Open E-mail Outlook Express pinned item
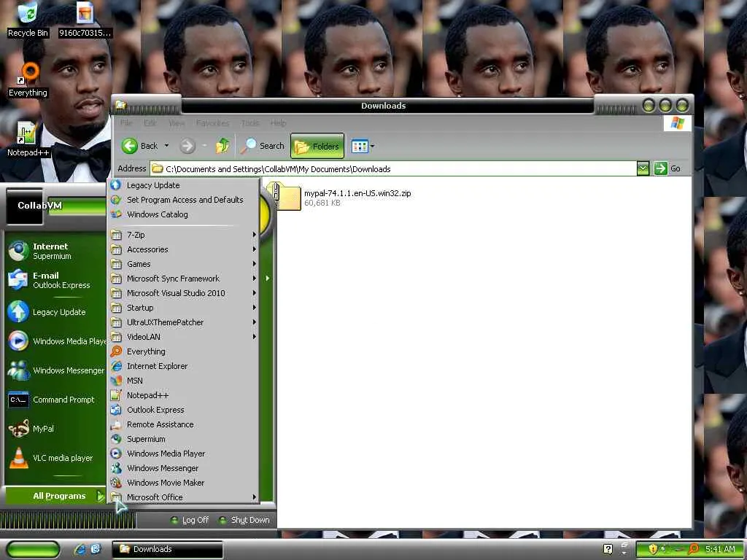 tap(55, 280)
